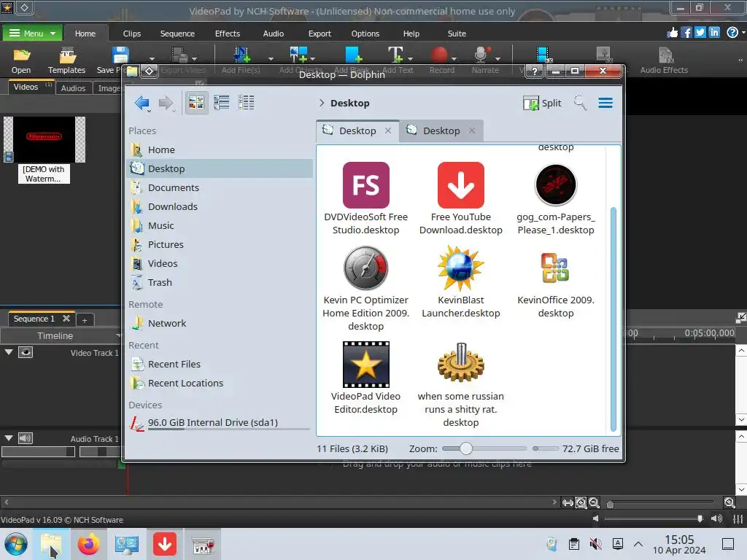Click Open button in VideoPad toolbar
The image size is (747, 560).
(21, 61)
